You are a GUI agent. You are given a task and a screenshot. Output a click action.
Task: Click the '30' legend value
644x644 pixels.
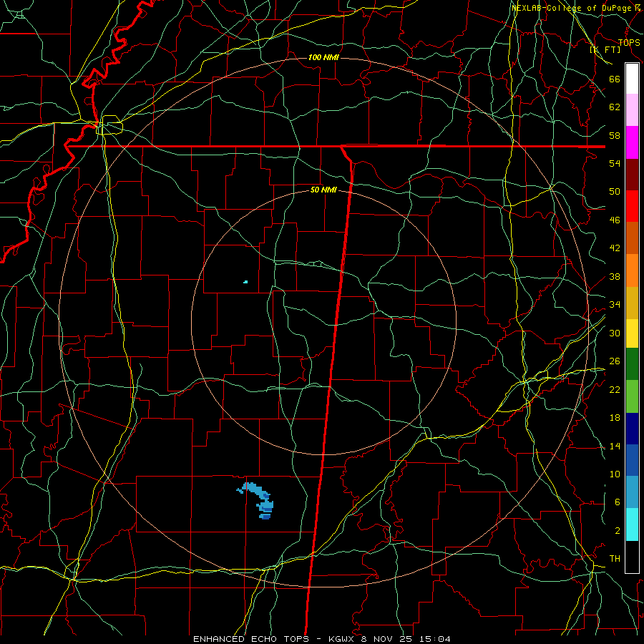pyautogui.click(x=615, y=333)
